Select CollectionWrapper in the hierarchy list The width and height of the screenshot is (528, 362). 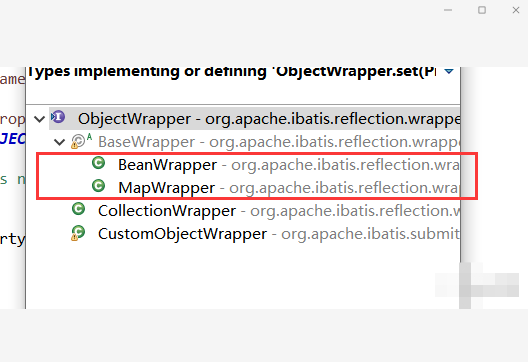point(167,211)
